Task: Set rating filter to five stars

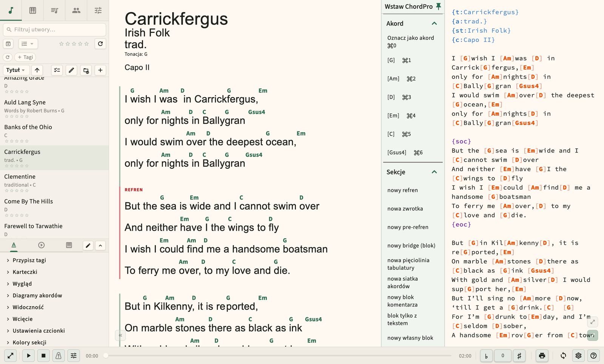Action: click(86, 44)
